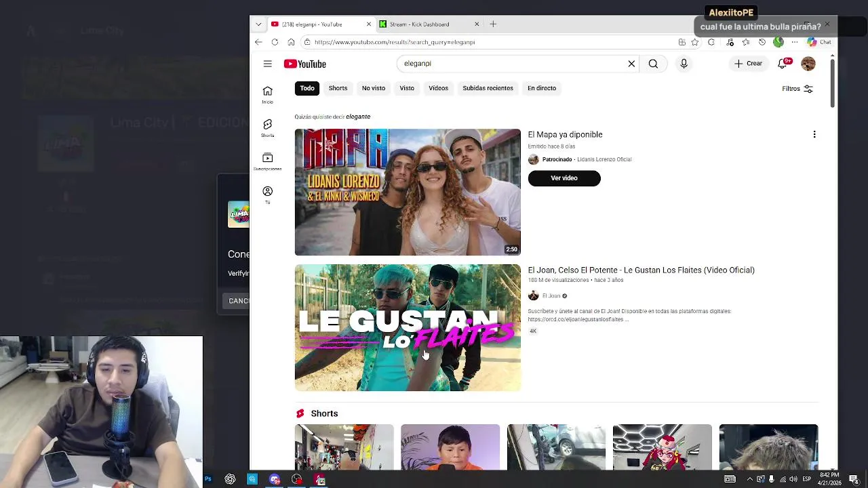The height and width of the screenshot is (488, 868).
Task: Click the browser address bar URL
Action: [x=395, y=42]
